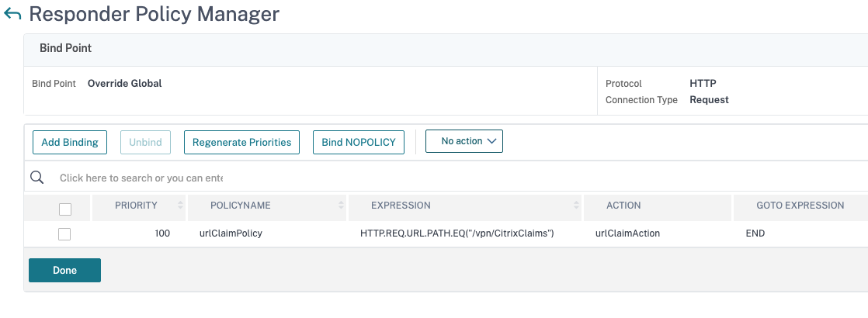Sort by the POLICYNAME column arrows
The image size is (868, 318).
(x=341, y=206)
